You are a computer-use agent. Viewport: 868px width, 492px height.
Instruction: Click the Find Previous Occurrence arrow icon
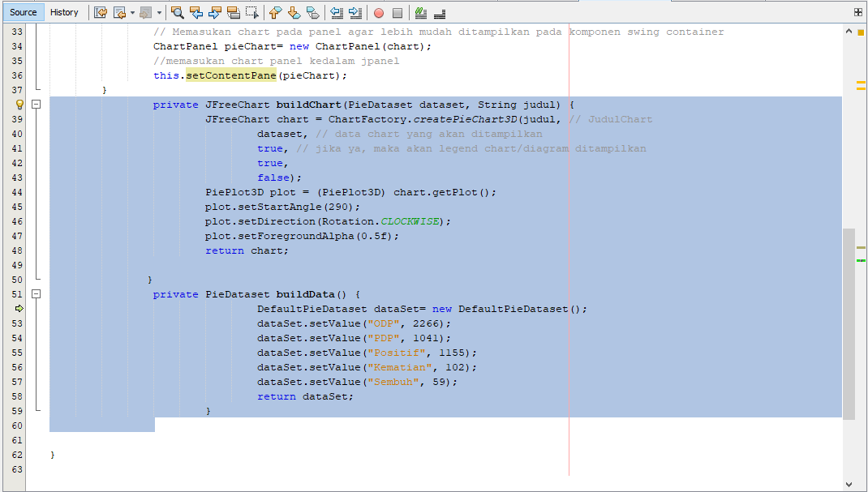coord(196,12)
